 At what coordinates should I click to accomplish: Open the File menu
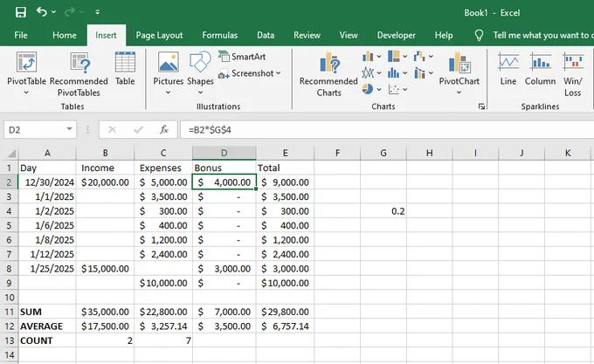click(x=21, y=35)
